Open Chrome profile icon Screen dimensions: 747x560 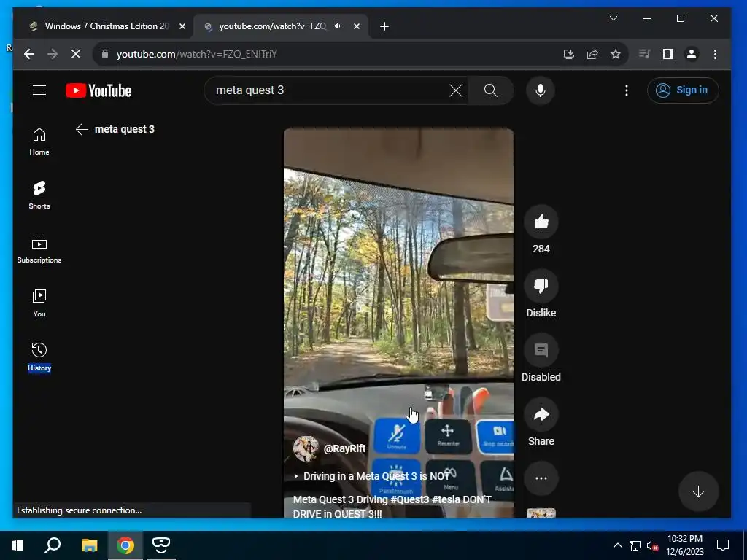(692, 54)
